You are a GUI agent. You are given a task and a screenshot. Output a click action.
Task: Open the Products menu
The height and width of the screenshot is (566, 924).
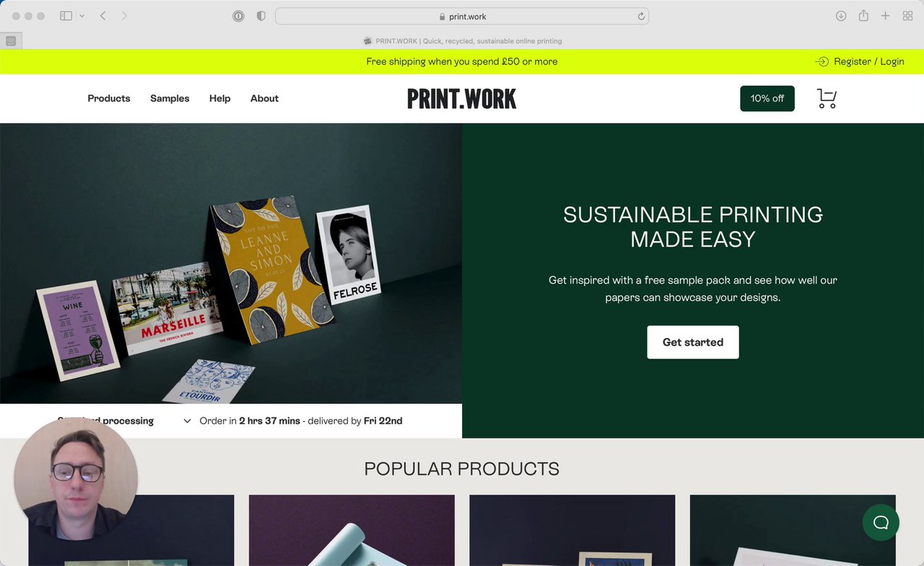click(x=109, y=98)
